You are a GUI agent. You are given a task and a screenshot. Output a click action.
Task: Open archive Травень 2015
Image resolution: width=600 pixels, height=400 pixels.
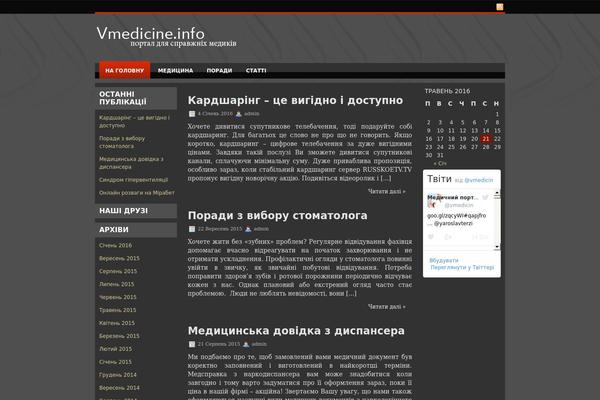[117, 310]
